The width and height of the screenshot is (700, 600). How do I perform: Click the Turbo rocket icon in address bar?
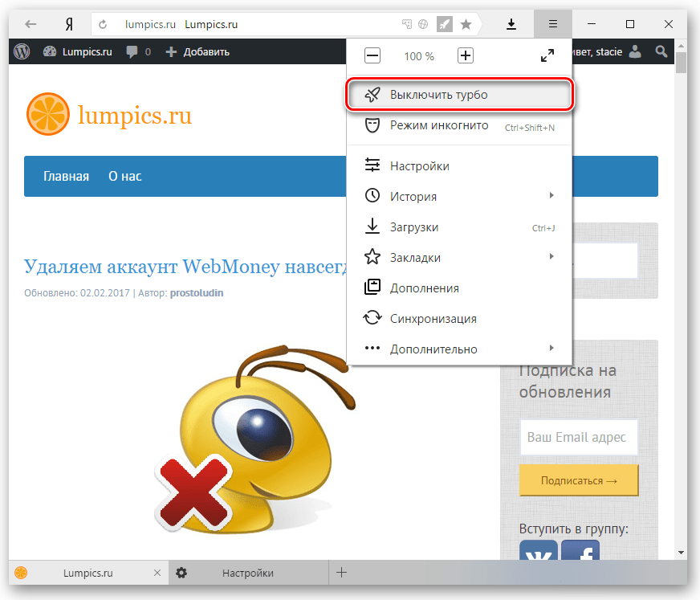click(444, 24)
